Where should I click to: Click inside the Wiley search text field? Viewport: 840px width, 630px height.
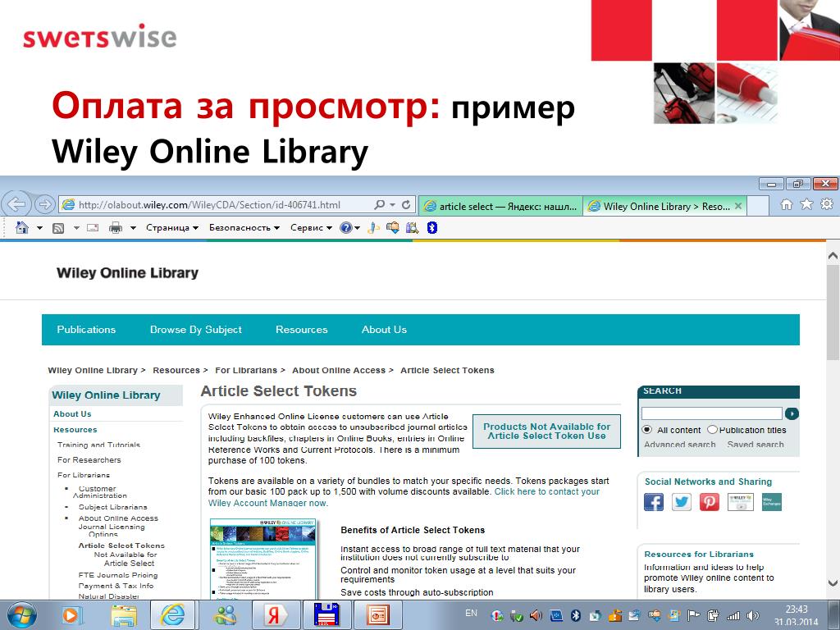(712, 413)
